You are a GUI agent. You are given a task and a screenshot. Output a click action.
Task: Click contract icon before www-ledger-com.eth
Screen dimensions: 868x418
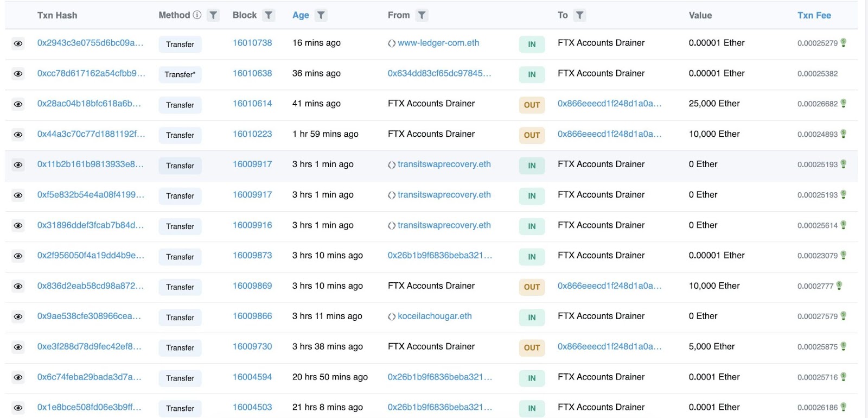392,43
